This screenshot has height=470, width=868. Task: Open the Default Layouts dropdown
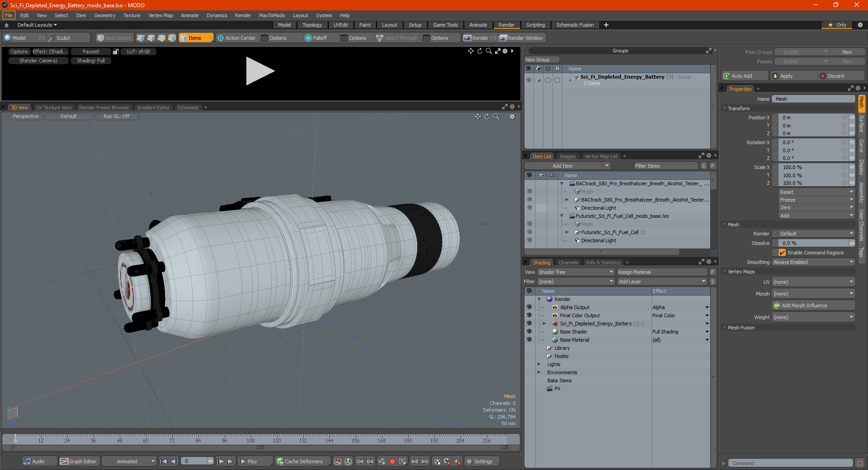pos(37,25)
